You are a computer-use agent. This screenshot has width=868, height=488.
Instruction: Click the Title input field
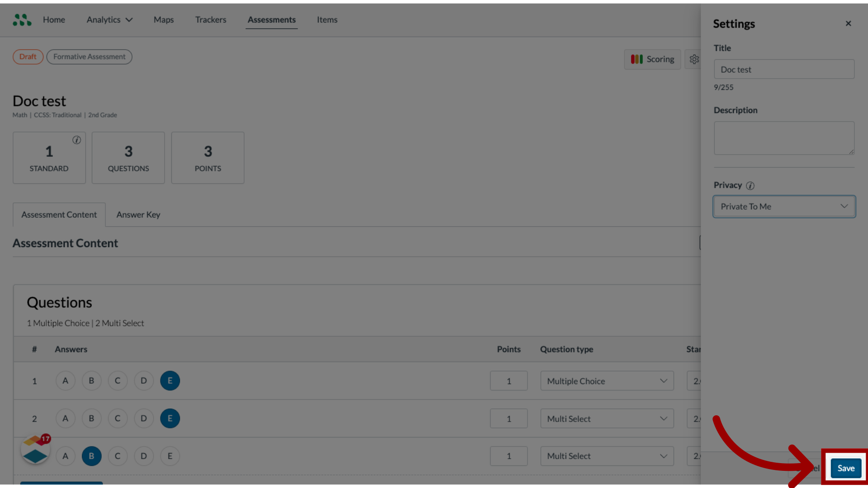pyautogui.click(x=784, y=69)
